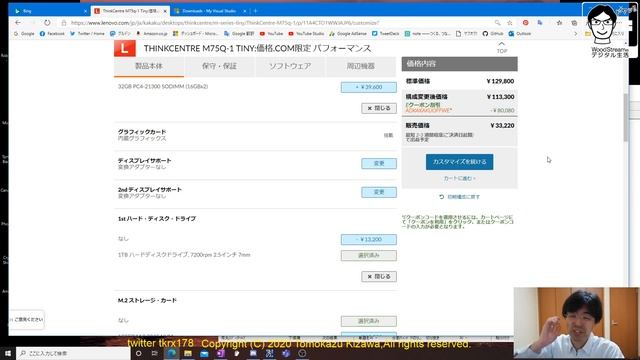Open the Outlook bookmark
The image size is (640, 360).
click(520, 33)
